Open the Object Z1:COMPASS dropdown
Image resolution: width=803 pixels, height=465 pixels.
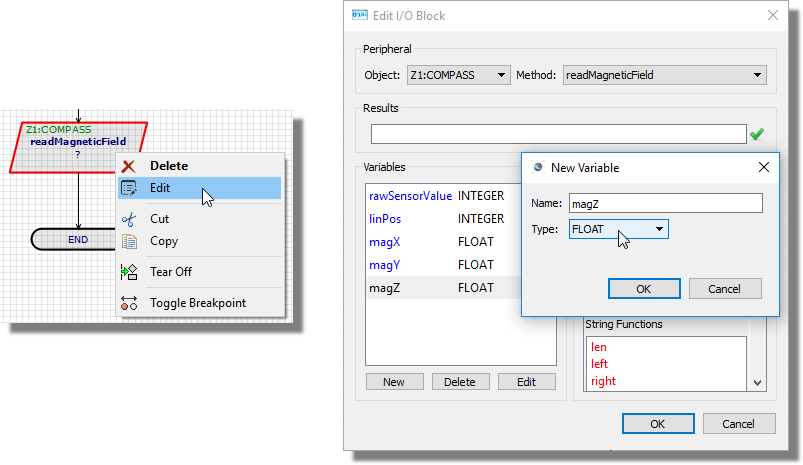coord(458,75)
